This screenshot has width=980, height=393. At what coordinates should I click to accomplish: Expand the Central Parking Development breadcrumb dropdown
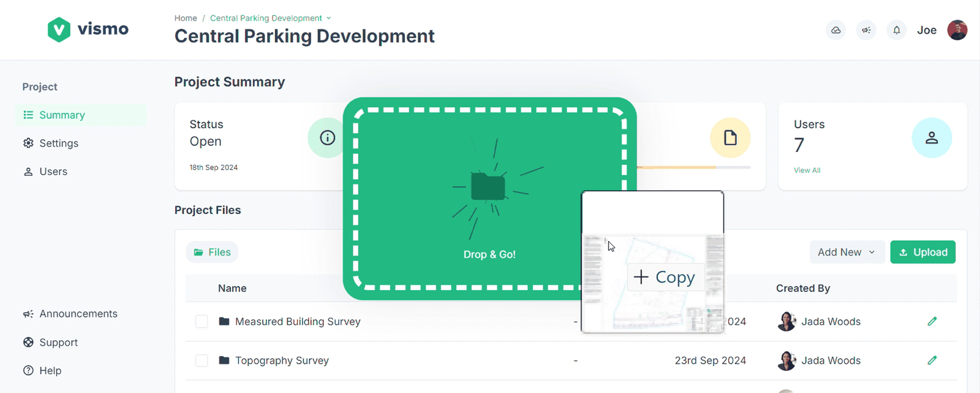329,18
